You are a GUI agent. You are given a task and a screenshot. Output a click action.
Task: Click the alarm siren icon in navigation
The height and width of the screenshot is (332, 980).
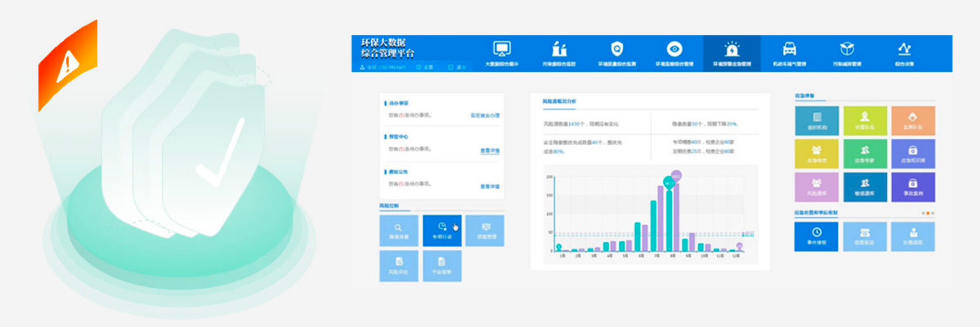[732, 53]
